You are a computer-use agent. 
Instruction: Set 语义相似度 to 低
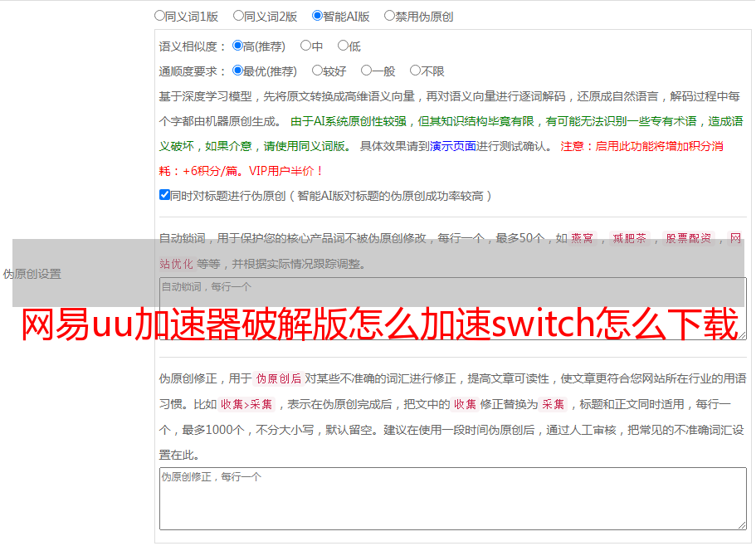pos(343,46)
